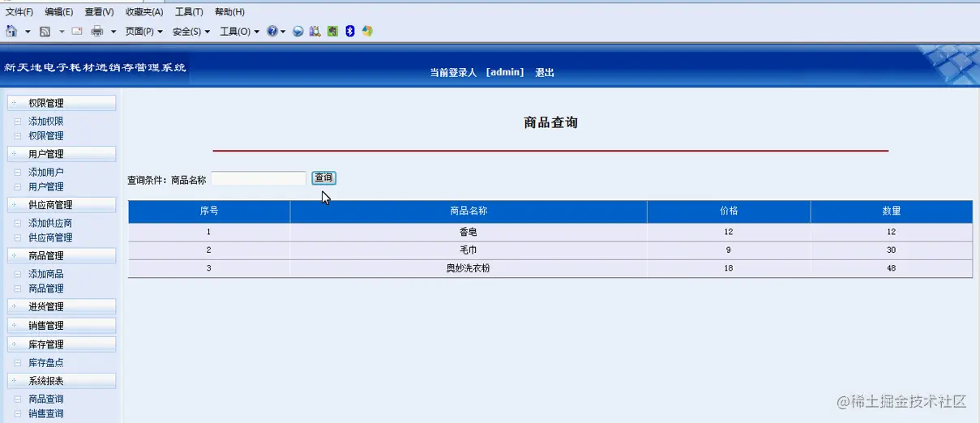Expand the 销售管理 section header
Screen dimensions: 980x423
[62, 325]
